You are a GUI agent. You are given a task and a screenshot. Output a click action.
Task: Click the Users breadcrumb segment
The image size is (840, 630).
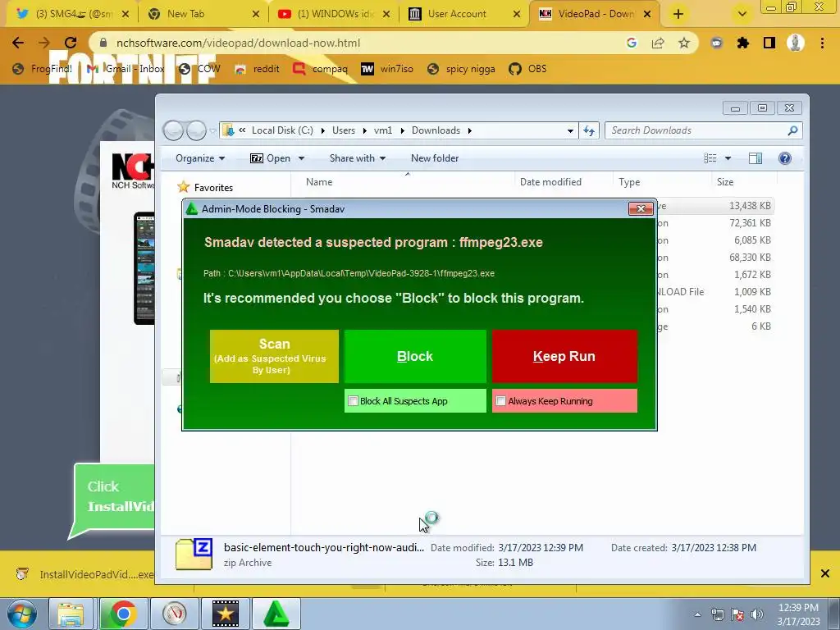click(x=344, y=130)
